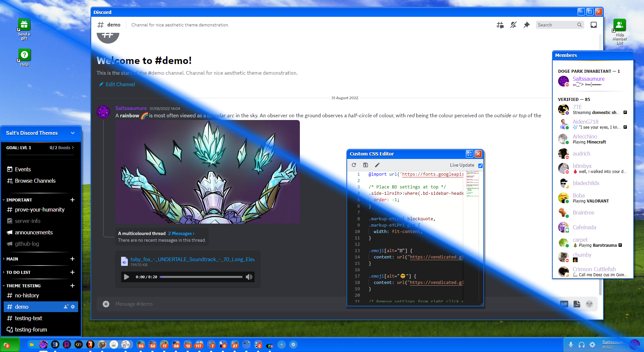Click the save icon in CSS Editor
644x352 pixels.
click(366, 165)
